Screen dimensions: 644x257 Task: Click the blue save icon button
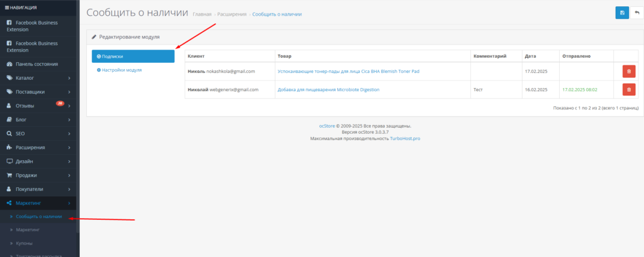point(622,13)
